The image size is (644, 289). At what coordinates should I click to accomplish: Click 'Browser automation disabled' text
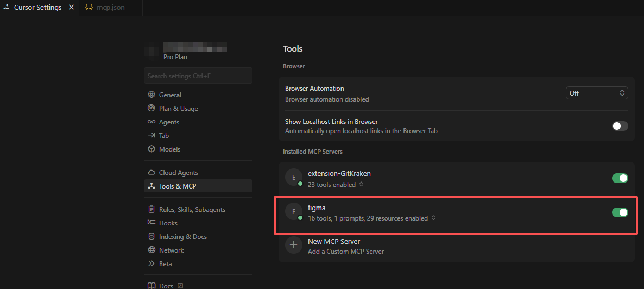click(327, 99)
